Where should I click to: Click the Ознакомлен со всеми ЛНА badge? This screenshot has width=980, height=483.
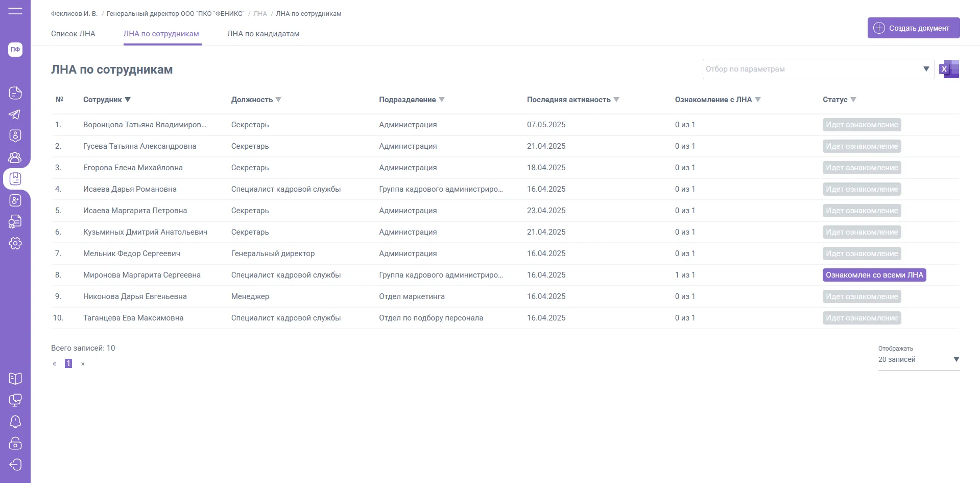coord(874,275)
